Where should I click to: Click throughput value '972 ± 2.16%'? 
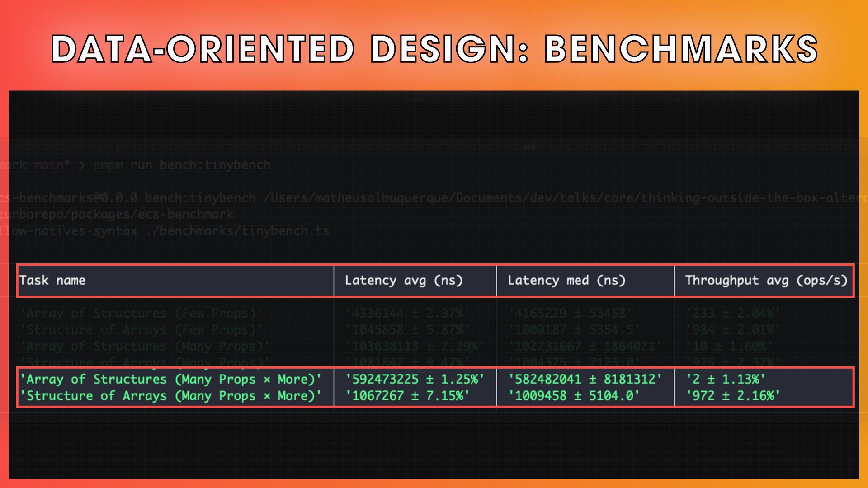[x=733, y=396]
